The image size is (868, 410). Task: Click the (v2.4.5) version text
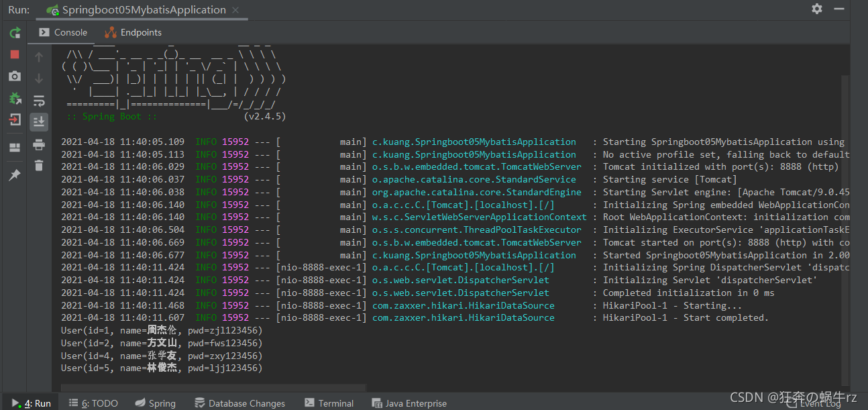pos(265,116)
